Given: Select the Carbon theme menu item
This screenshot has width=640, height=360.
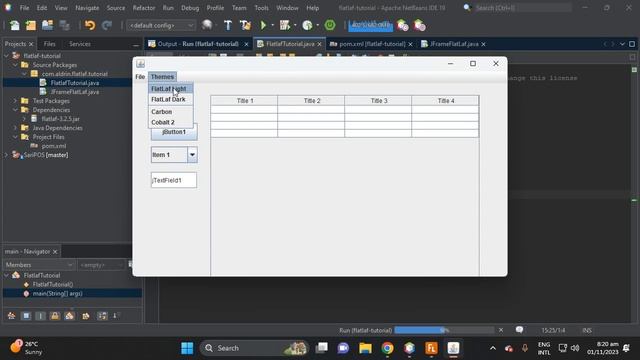Looking at the screenshot, I should pyautogui.click(x=171, y=112).
